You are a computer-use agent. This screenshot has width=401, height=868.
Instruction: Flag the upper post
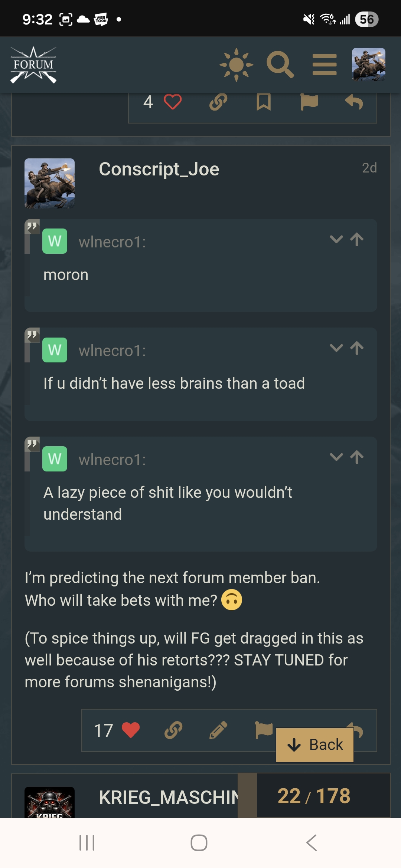coord(309,102)
